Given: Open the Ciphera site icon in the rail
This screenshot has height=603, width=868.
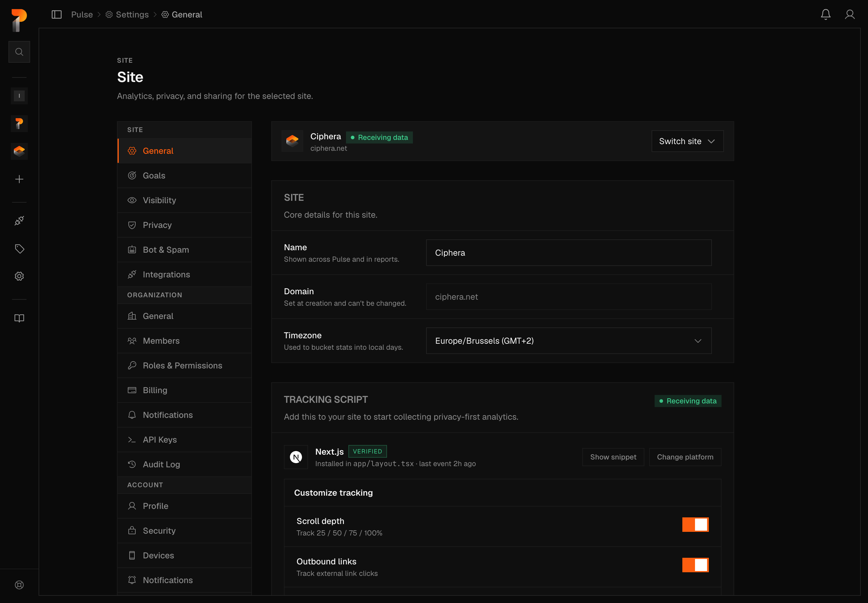Looking at the screenshot, I should [19, 151].
